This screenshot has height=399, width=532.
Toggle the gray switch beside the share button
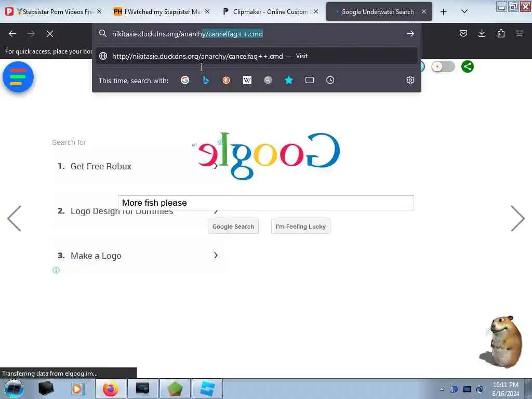click(443, 66)
